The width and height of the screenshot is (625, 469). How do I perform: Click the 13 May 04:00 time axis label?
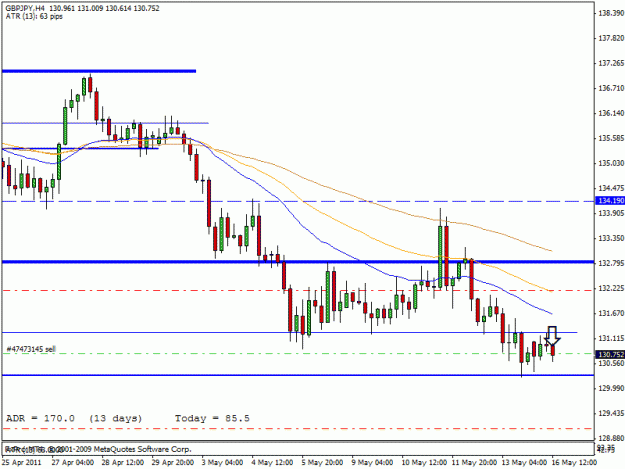(524, 462)
